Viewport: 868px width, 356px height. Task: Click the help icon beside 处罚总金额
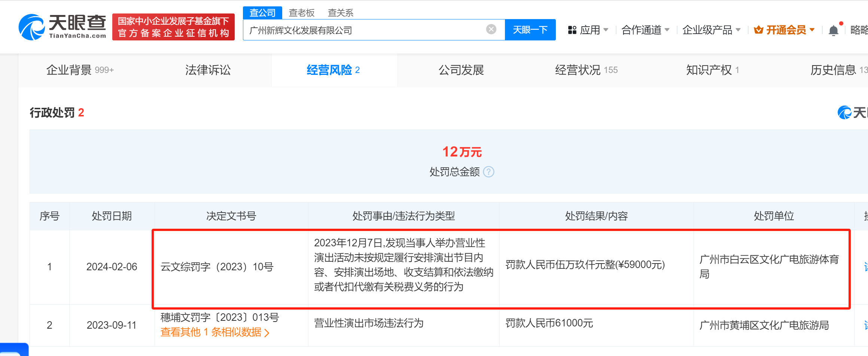pos(488,172)
